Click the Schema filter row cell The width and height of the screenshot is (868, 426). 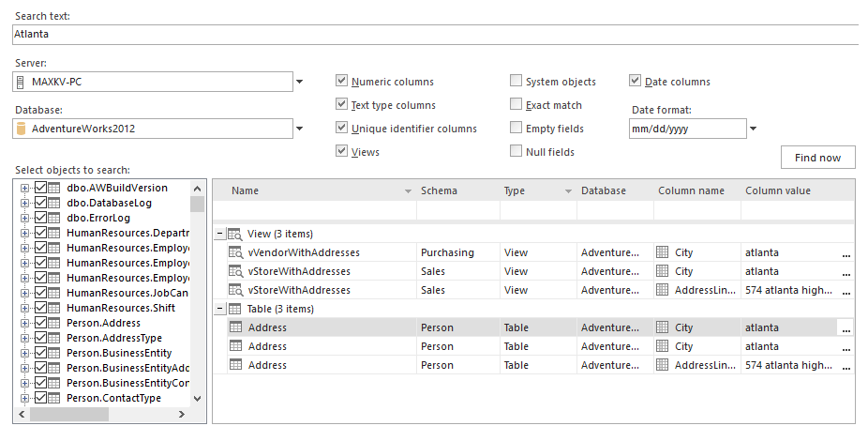pos(457,210)
